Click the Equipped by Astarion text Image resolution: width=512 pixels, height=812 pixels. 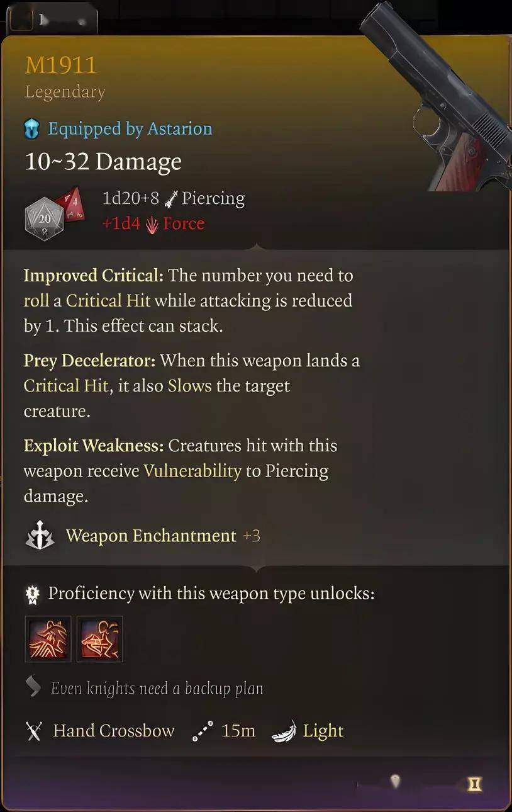(130, 129)
